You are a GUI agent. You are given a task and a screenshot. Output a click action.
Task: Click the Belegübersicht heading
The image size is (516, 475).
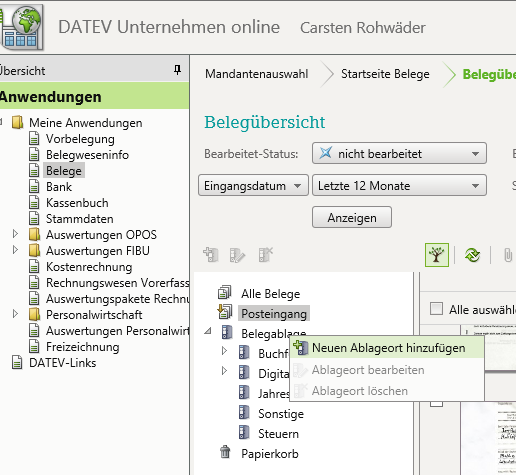264,122
